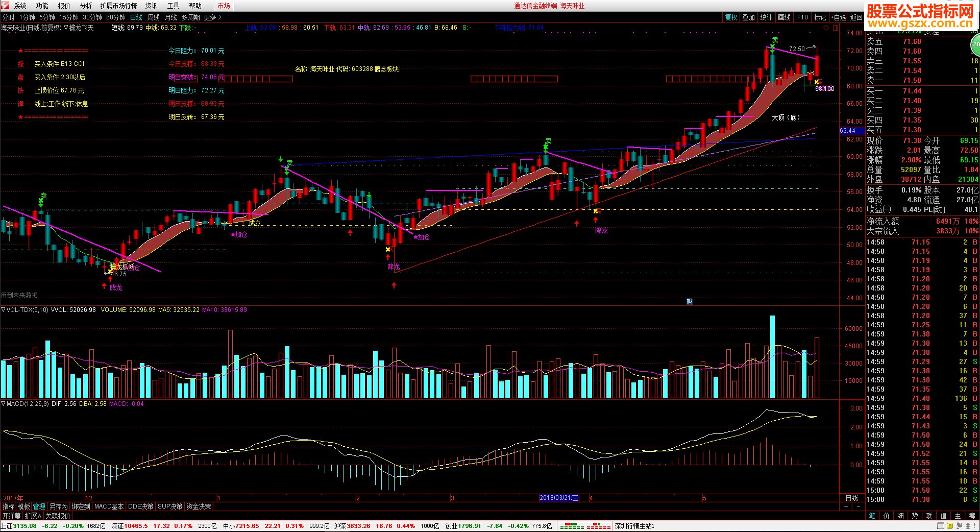Click the green market signal bar indicator
The width and height of the screenshot is (980, 532).
pos(572,526)
